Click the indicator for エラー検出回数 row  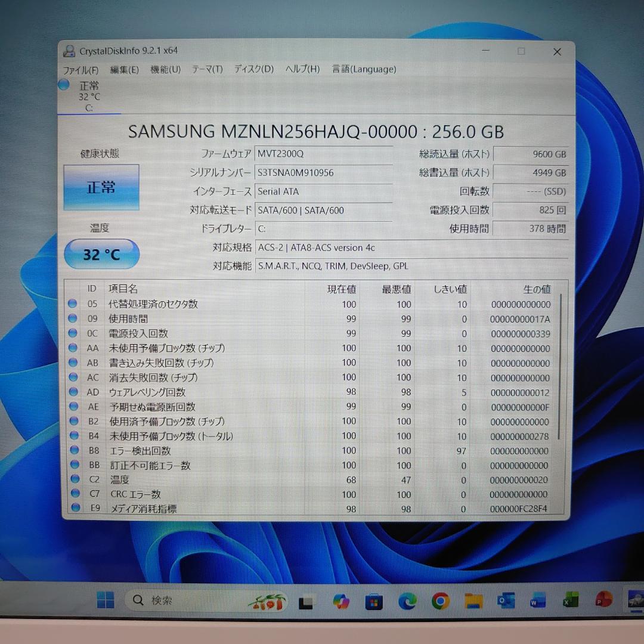72,450
